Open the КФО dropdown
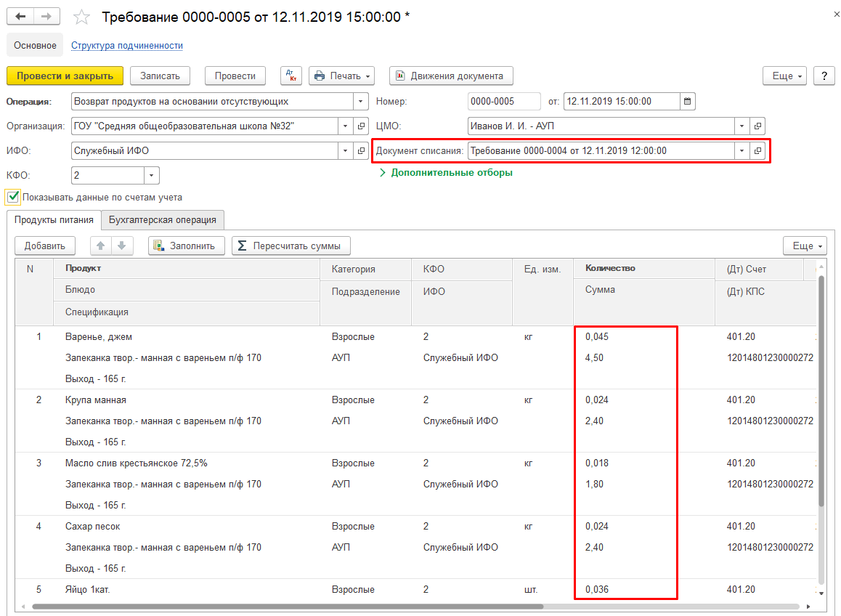 tap(151, 175)
